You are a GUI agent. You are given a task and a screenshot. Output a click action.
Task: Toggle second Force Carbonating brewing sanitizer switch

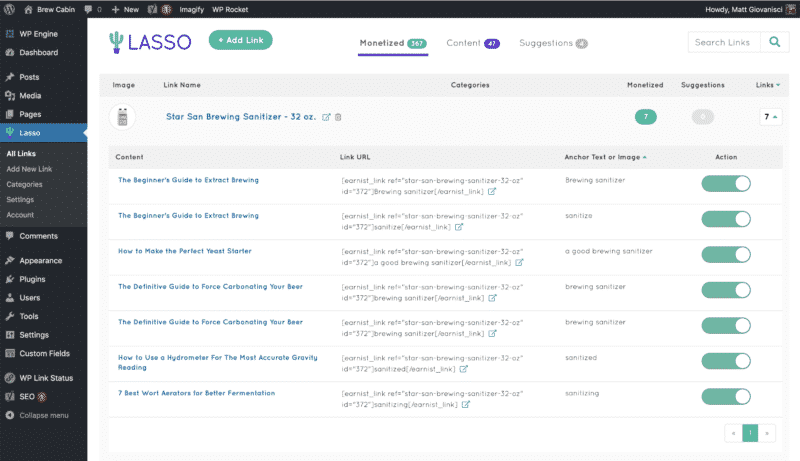point(726,325)
